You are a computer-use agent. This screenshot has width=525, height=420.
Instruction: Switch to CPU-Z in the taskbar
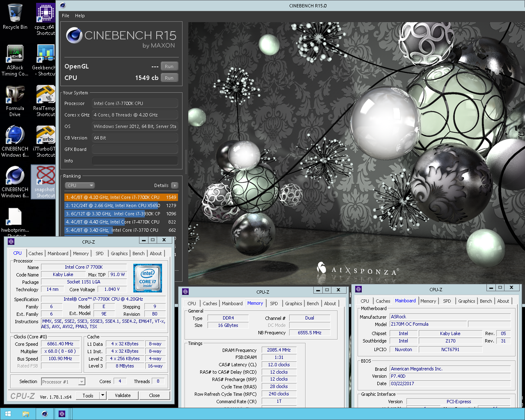[62, 414]
